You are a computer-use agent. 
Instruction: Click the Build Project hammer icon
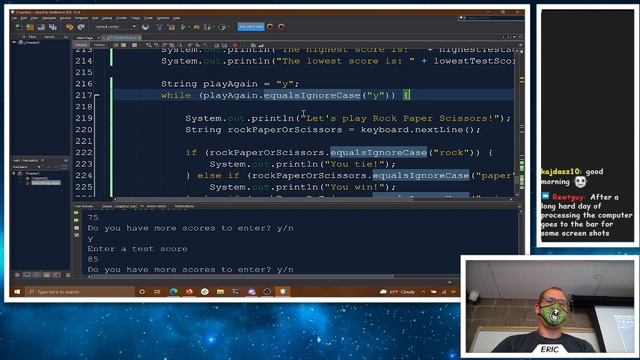[159, 27]
